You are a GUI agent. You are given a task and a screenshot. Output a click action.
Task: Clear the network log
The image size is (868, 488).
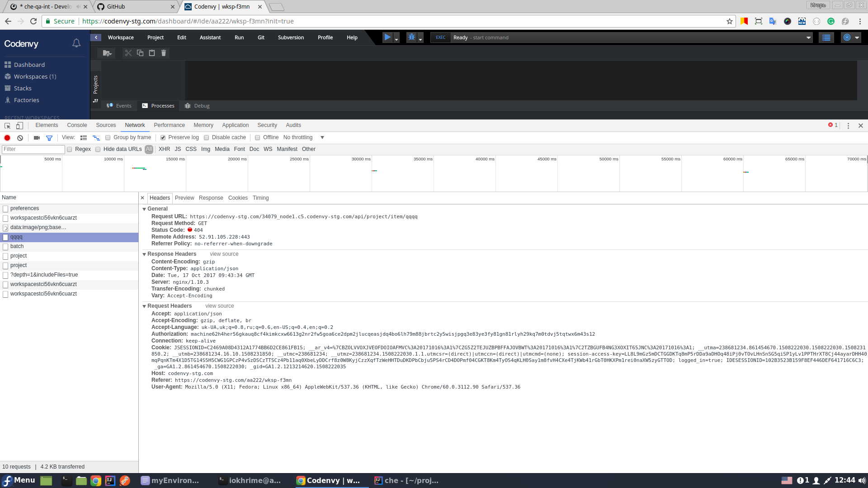20,138
